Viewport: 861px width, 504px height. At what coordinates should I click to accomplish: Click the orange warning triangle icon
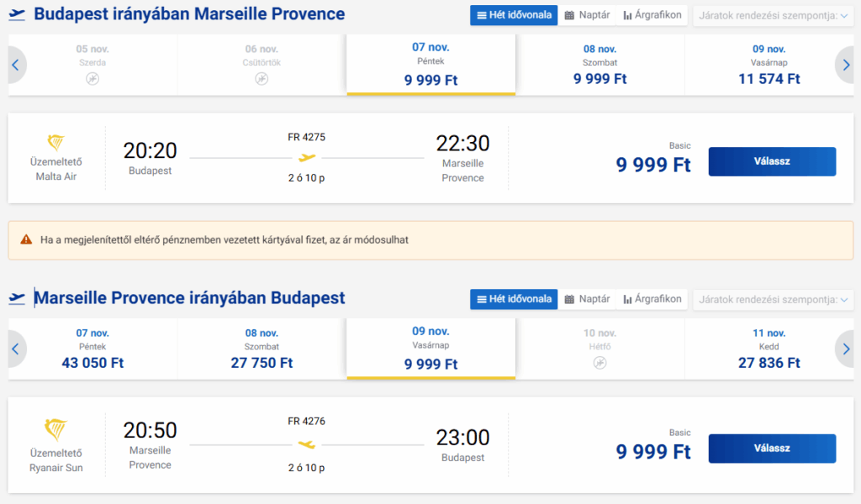point(26,240)
